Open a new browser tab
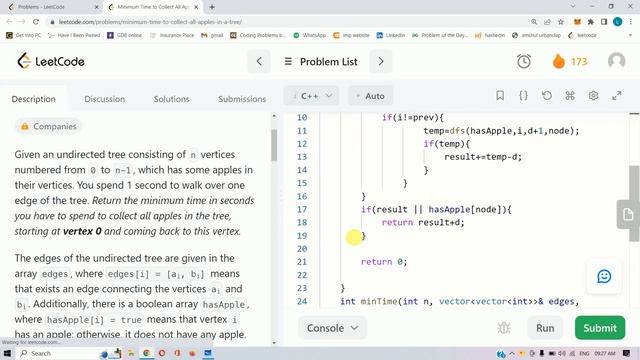Image resolution: width=640 pixels, height=360 pixels. click(x=212, y=7)
